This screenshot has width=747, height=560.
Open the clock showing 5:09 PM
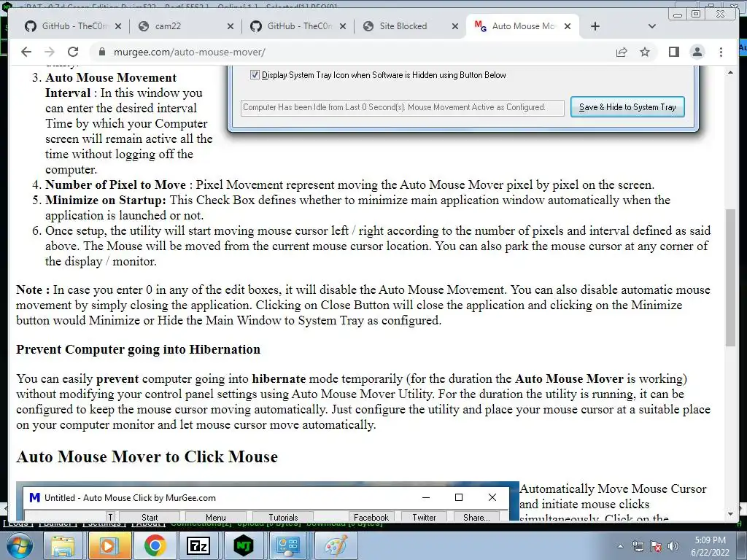coord(710,546)
